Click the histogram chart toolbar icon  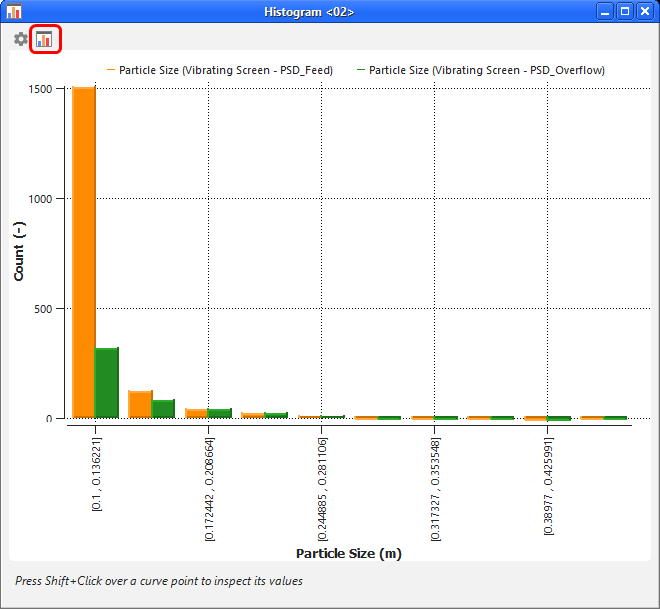click(x=44, y=40)
